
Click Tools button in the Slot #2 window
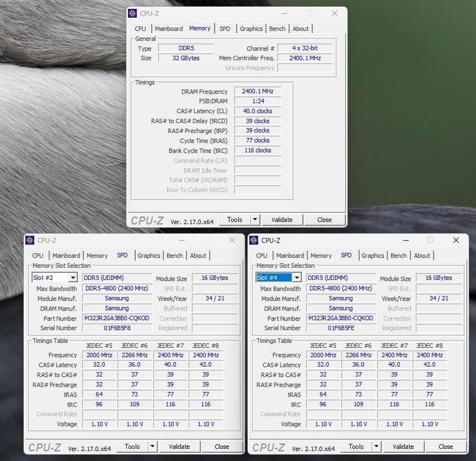pyautogui.click(x=132, y=447)
